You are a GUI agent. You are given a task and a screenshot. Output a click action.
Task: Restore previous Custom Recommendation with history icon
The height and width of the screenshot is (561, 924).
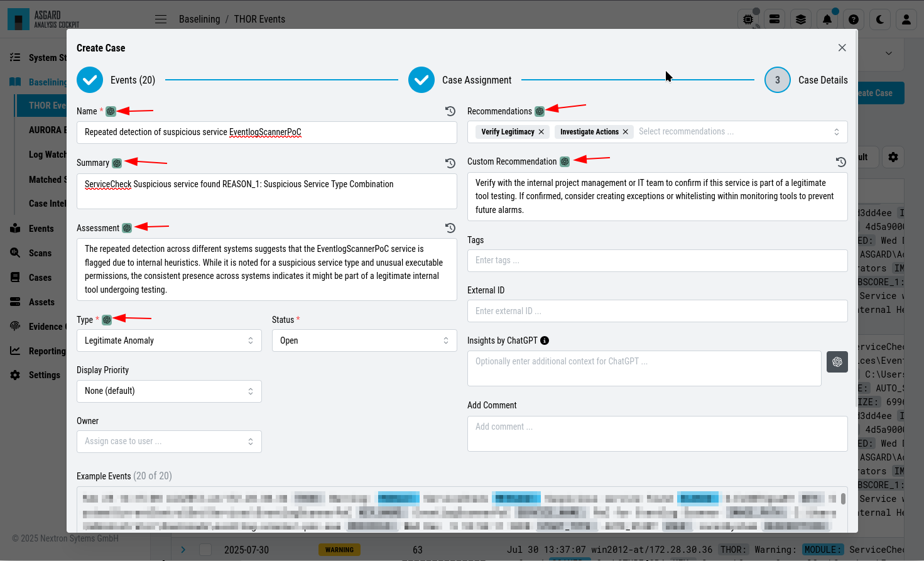(841, 161)
